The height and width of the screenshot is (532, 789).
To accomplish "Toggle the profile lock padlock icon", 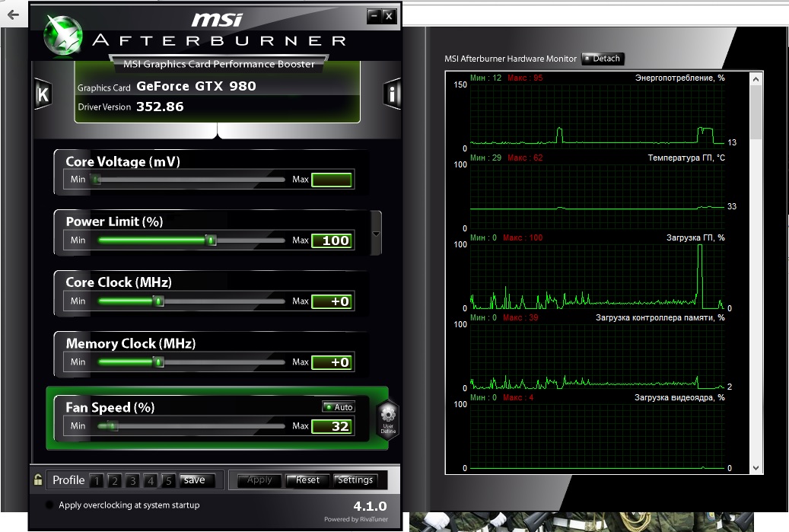I will [38, 479].
